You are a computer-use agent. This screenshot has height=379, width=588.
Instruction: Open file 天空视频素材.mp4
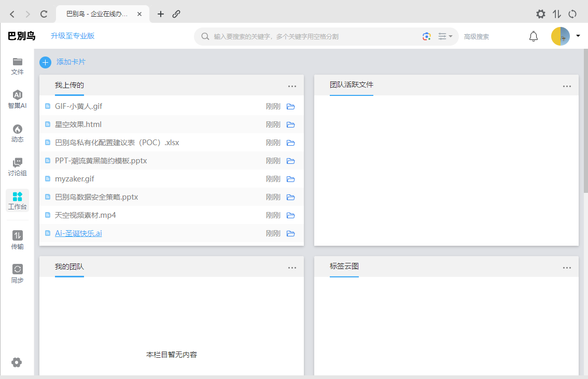pos(86,215)
